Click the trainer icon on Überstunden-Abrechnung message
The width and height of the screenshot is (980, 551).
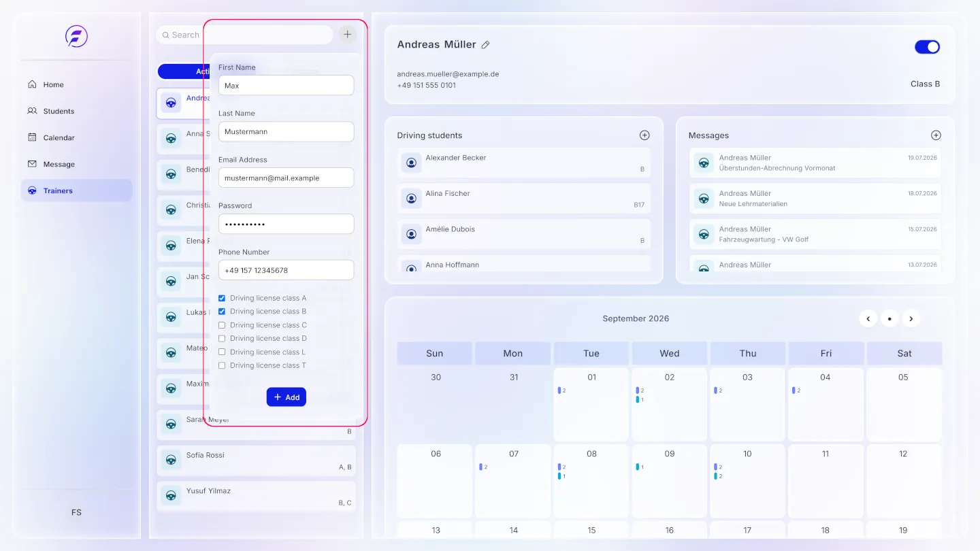pos(703,163)
